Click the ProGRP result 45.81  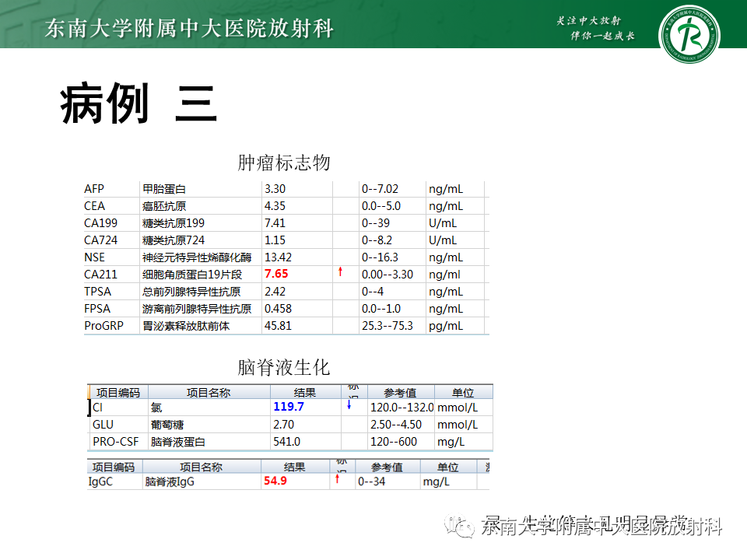(279, 326)
